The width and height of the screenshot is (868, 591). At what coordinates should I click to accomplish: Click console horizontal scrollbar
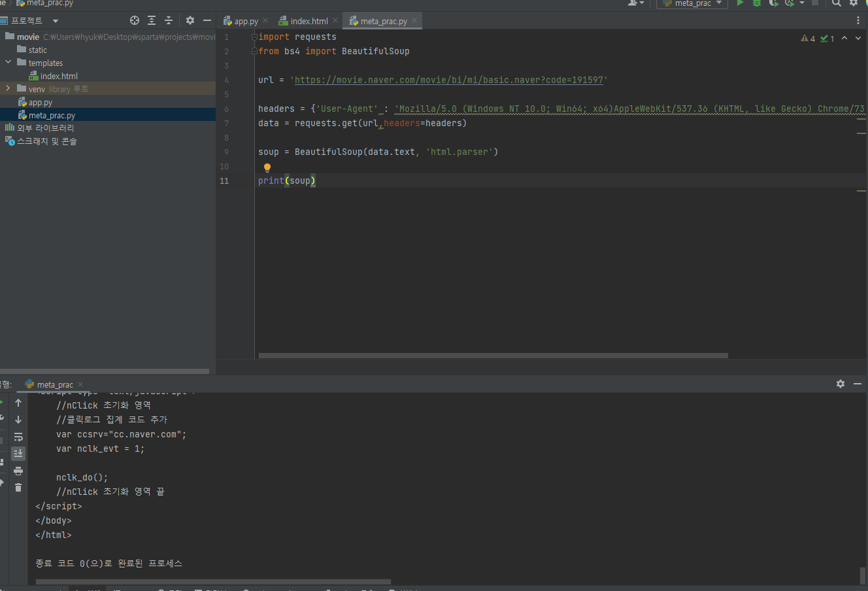pos(213,581)
